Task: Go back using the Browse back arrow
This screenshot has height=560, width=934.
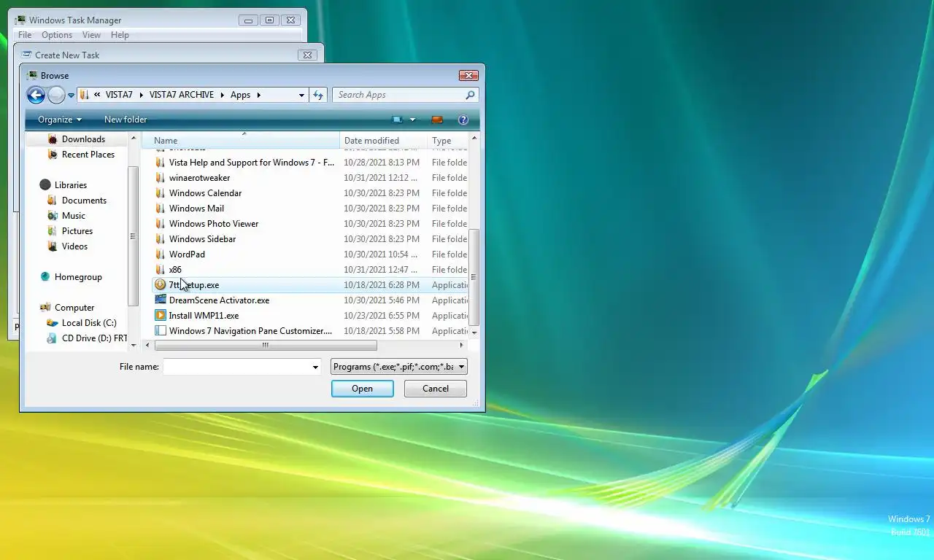Action: point(36,95)
